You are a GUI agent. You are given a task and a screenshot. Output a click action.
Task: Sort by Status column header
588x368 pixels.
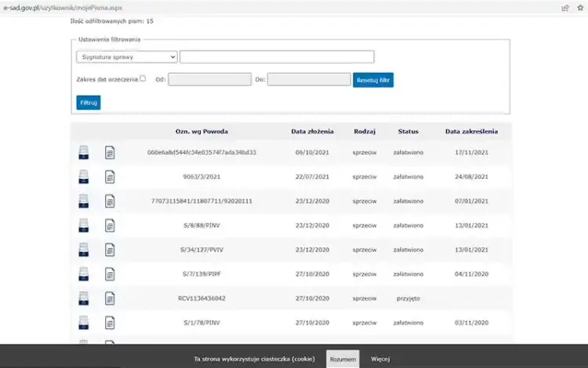pos(408,131)
